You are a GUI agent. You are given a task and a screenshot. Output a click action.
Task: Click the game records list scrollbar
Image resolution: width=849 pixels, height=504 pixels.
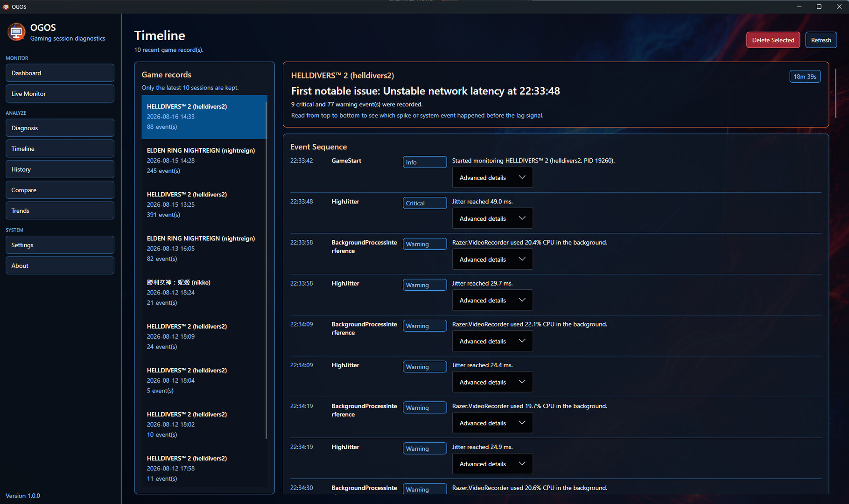(266, 270)
